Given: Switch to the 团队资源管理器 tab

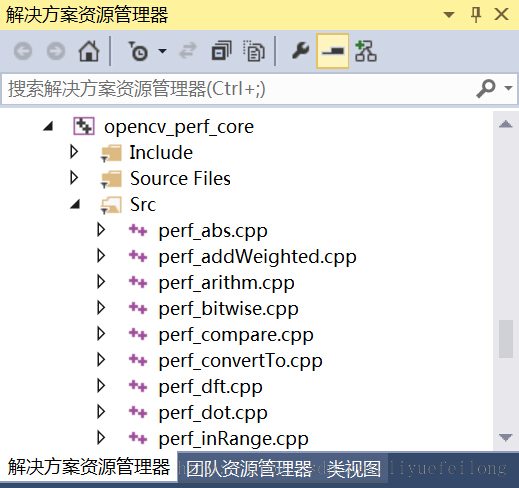Looking at the screenshot, I should pos(249,468).
